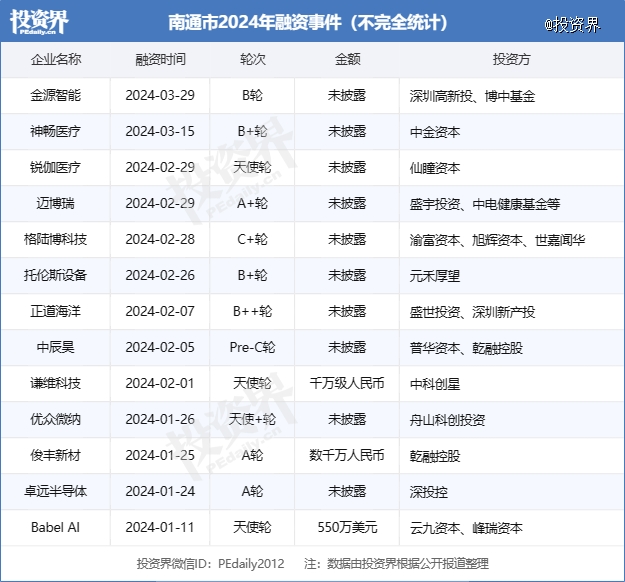
Task: Click the investor 中科创星
Action: (435, 384)
